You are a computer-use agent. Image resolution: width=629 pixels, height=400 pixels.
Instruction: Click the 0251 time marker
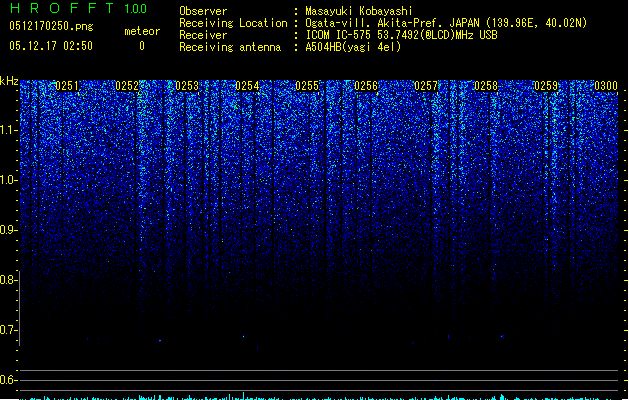pyautogui.click(x=67, y=86)
